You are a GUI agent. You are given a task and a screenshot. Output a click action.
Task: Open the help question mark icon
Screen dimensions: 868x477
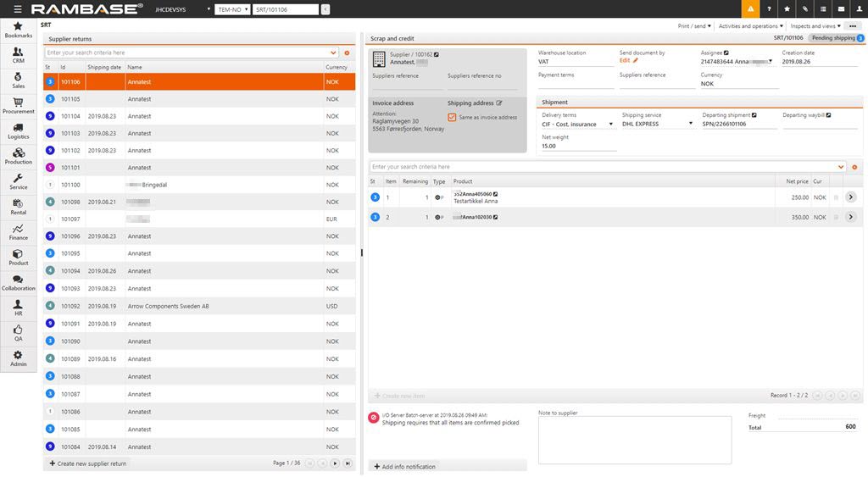click(x=769, y=9)
